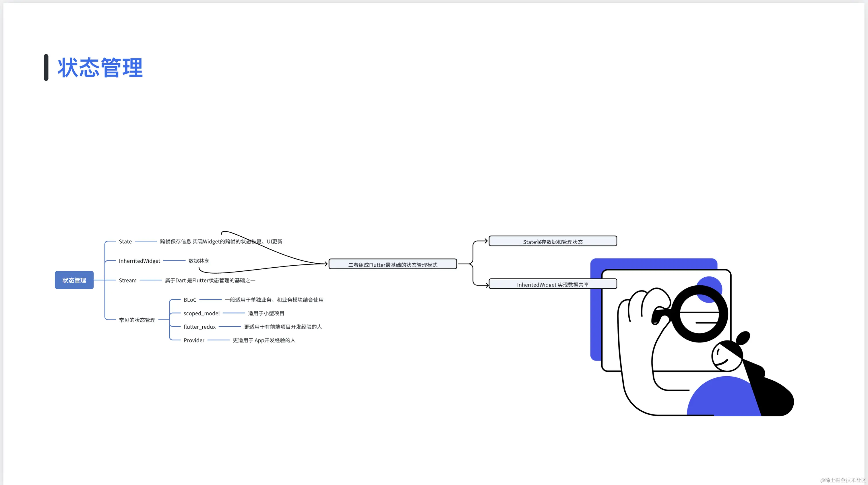The image size is (868, 485).
Task: Click the 稀土掘金技术社区 watermark
Action: (842, 480)
